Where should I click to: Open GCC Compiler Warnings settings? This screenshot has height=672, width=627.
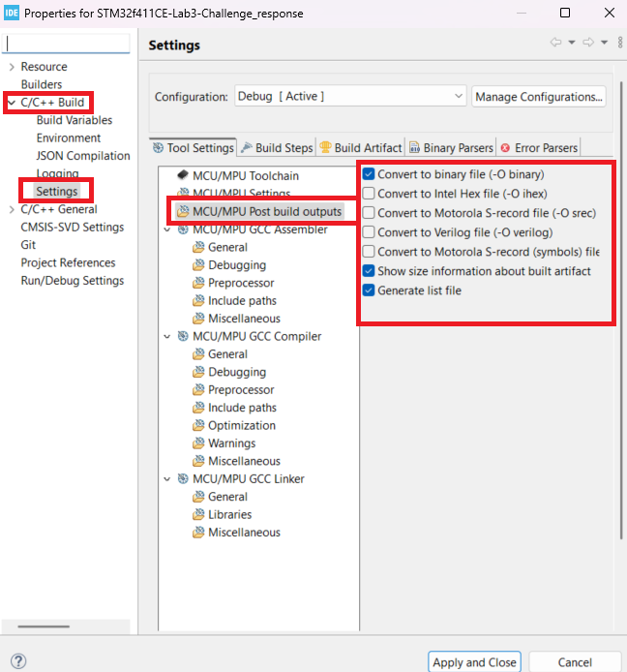(x=231, y=443)
